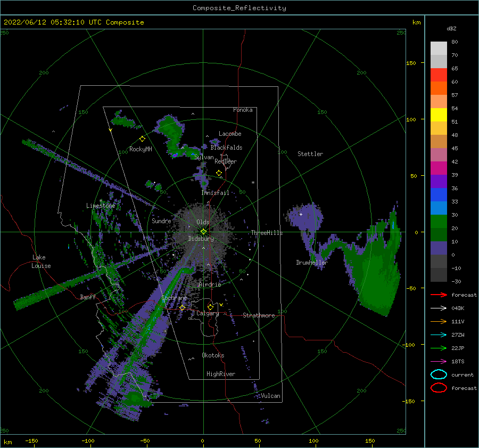
Task: Click the Lake Louise label
Action: pos(41,262)
